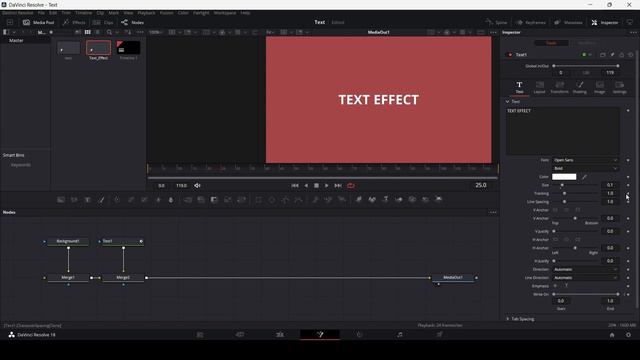This screenshot has height=360, width=640.
Task: Search the media pool with magnifier icon
Action: click(x=109, y=32)
